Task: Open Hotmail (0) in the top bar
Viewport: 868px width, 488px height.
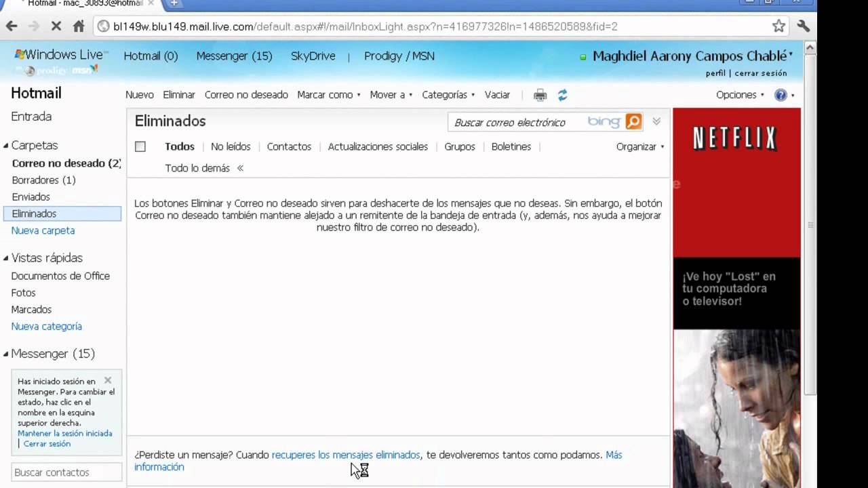Action: coord(151,56)
